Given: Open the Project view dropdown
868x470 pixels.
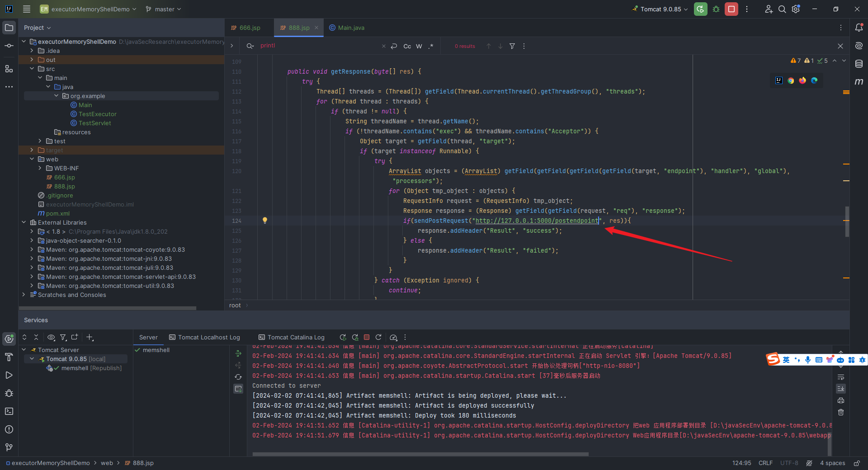Looking at the screenshot, I should [x=37, y=28].
